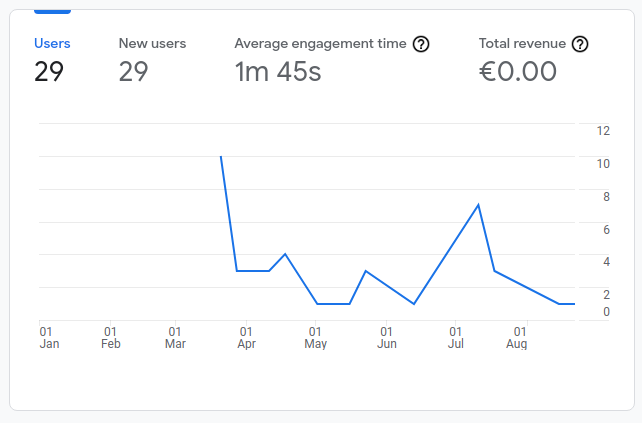Click the chart line's late-March peak point

click(221, 157)
